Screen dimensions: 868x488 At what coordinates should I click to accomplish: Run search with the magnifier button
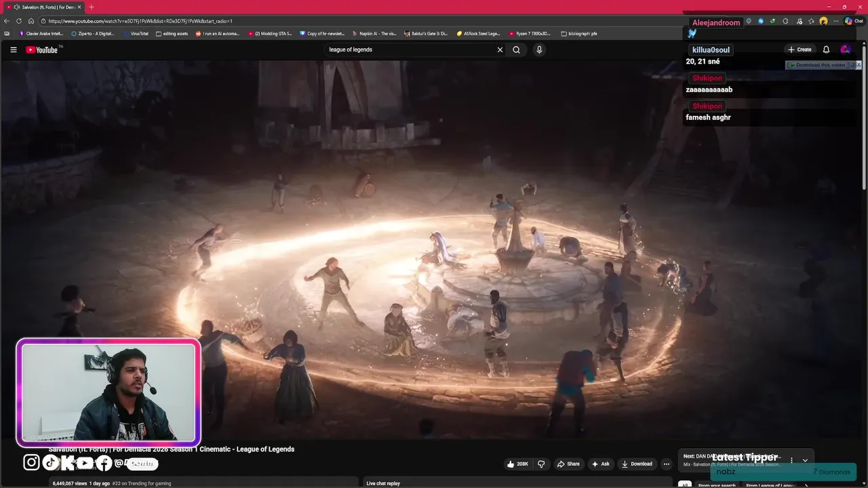click(516, 49)
